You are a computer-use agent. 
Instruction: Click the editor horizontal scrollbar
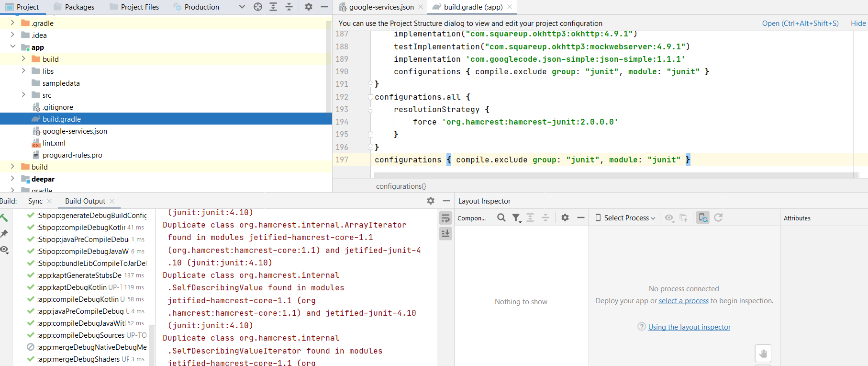click(616, 175)
